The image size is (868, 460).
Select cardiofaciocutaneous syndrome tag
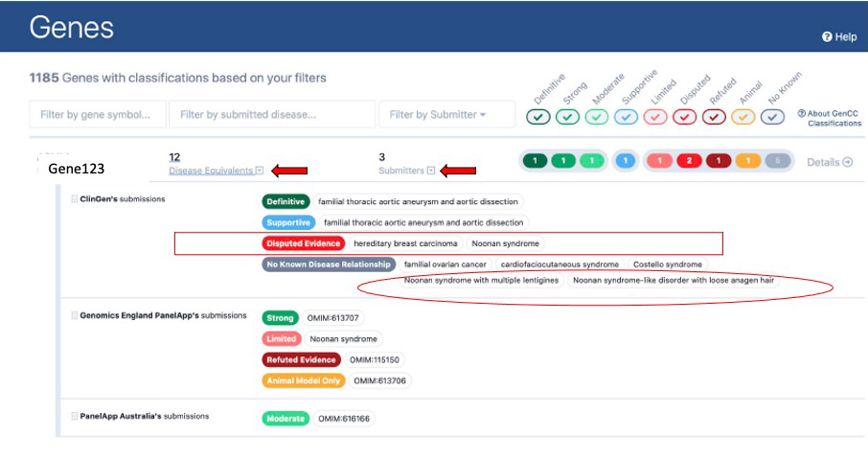(x=560, y=264)
